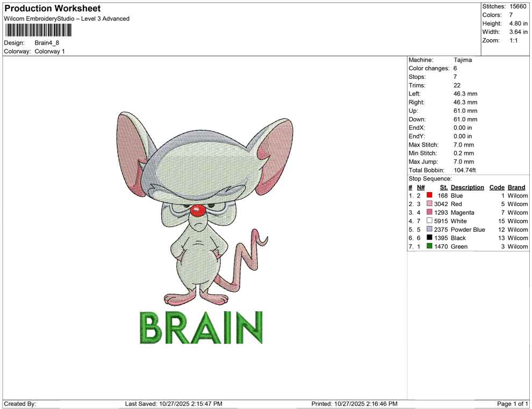Click the Green thread color swatch
The width and height of the screenshot is (532, 409).
[x=429, y=246]
